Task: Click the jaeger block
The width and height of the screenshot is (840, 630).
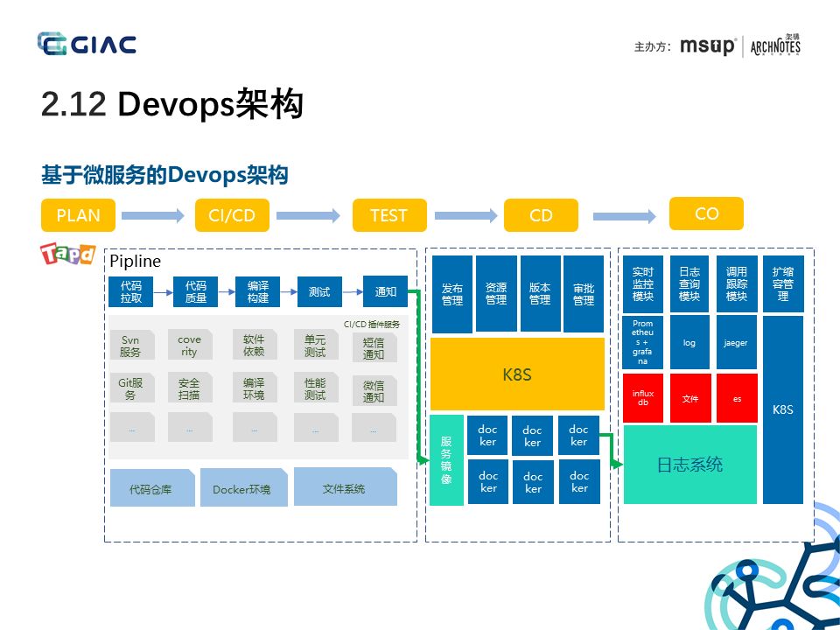Action: (x=737, y=342)
